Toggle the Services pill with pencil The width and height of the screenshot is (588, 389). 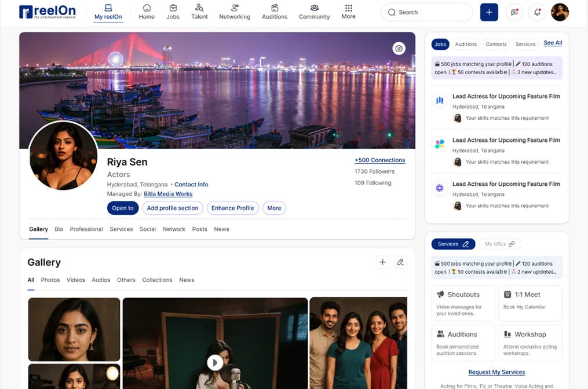tap(453, 244)
